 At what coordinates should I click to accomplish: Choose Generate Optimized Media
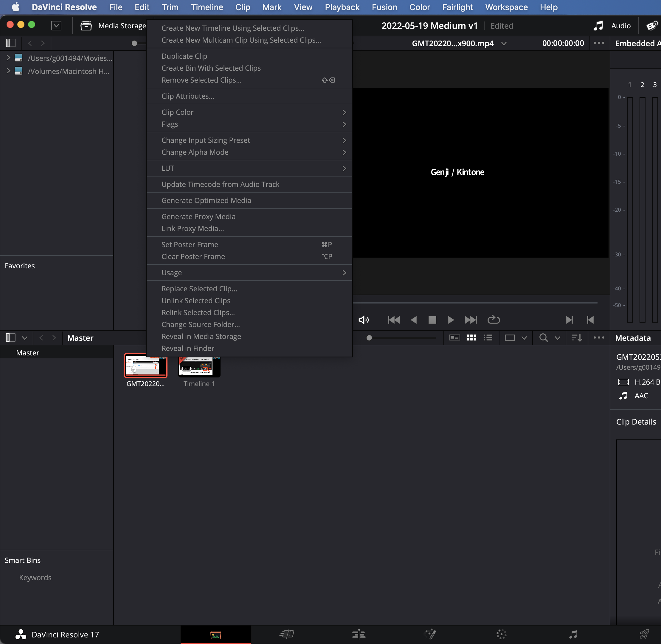249,201
